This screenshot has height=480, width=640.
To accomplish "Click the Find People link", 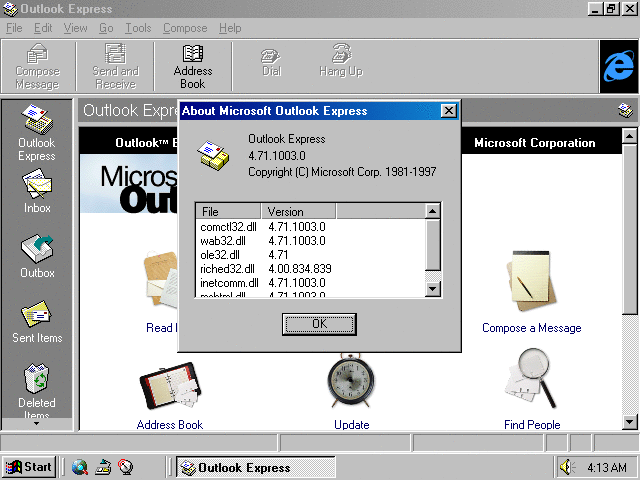I will coord(532,425).
